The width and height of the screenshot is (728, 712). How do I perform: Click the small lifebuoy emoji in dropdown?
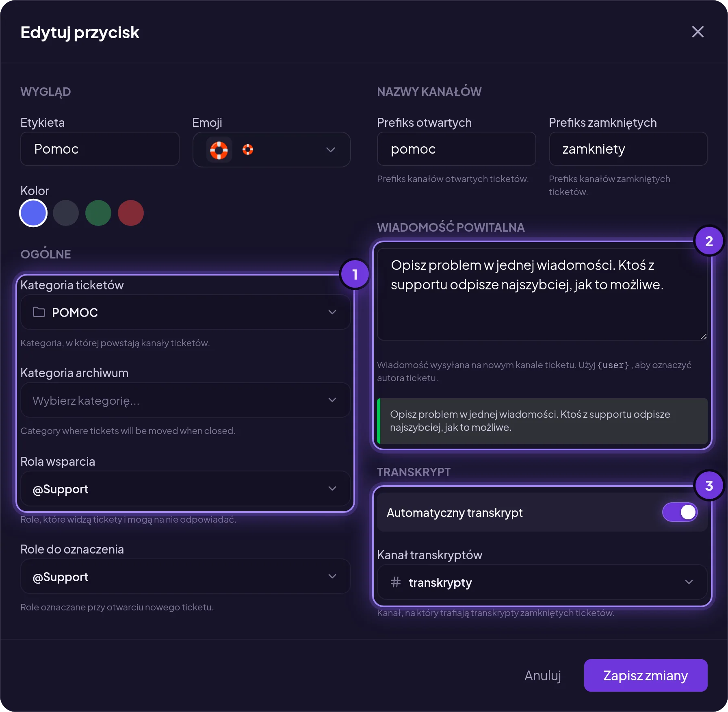(x=248, y=150)
